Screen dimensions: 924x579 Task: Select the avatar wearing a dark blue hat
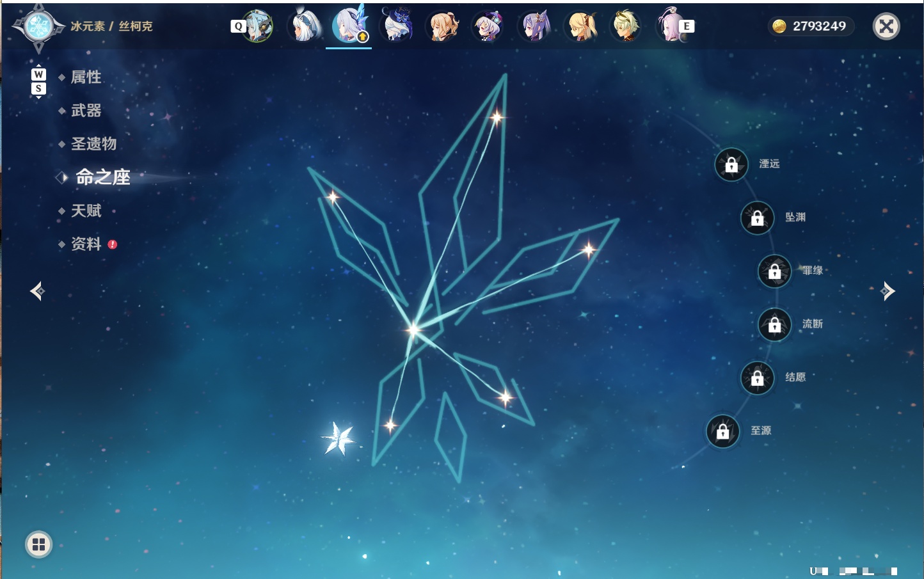(x=397, y=26)
